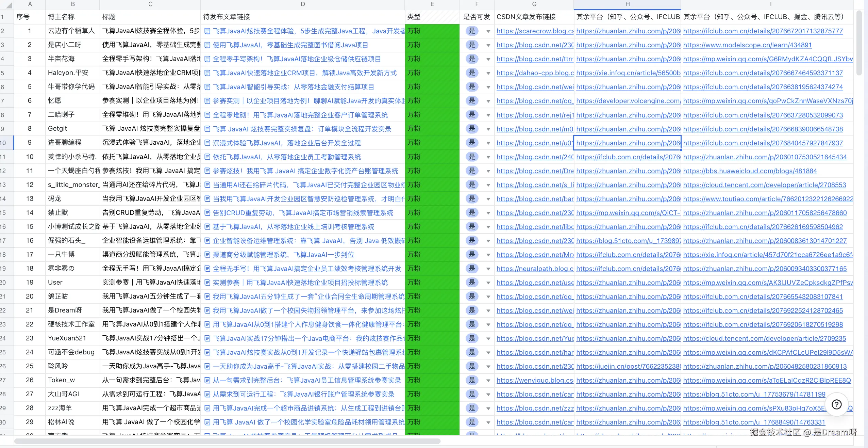Open the bbs.huaweicloud.com/blogs/481884 link
The width and height of the screenshot is (868, 448).
click(x=750, y=171)
